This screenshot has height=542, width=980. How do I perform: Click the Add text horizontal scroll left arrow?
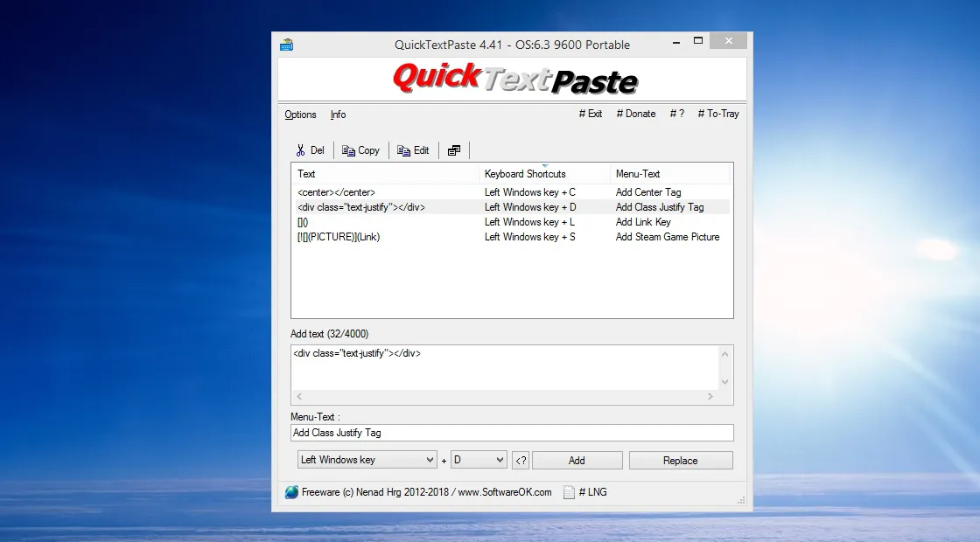tap(299, 397)
